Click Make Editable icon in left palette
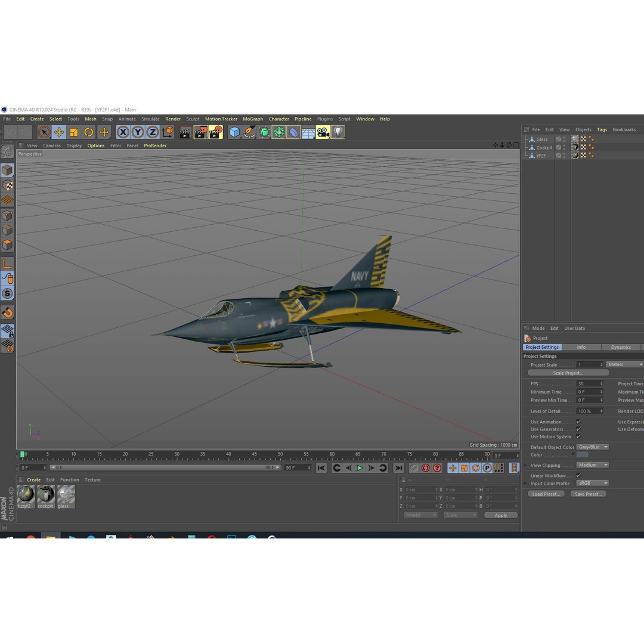 tap(7, 151)
